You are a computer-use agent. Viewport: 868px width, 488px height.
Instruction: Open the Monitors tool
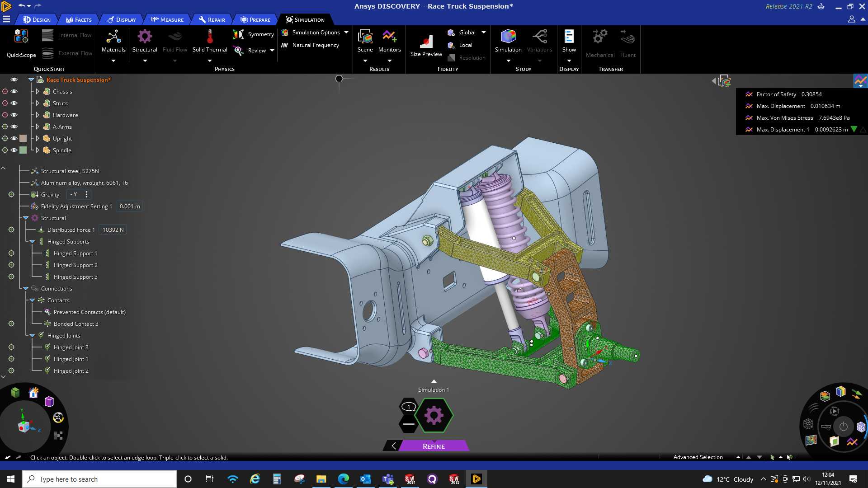(390, 42)
